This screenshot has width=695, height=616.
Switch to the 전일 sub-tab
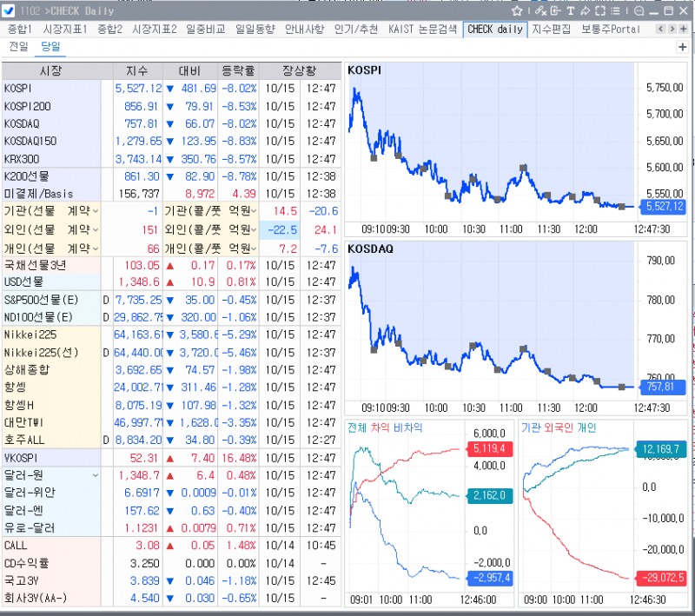(x=18, y=47)
